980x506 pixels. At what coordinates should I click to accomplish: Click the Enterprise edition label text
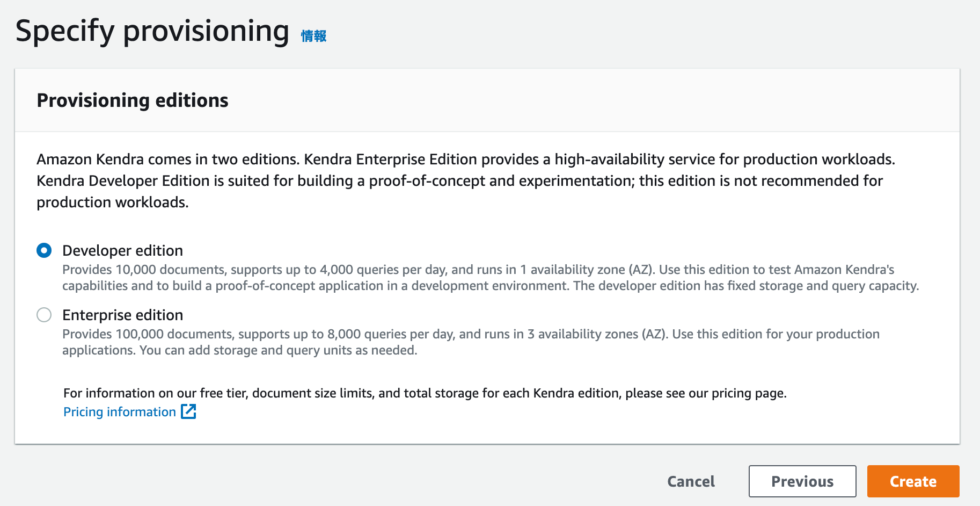pyautogui.click(x=122, y=315)
